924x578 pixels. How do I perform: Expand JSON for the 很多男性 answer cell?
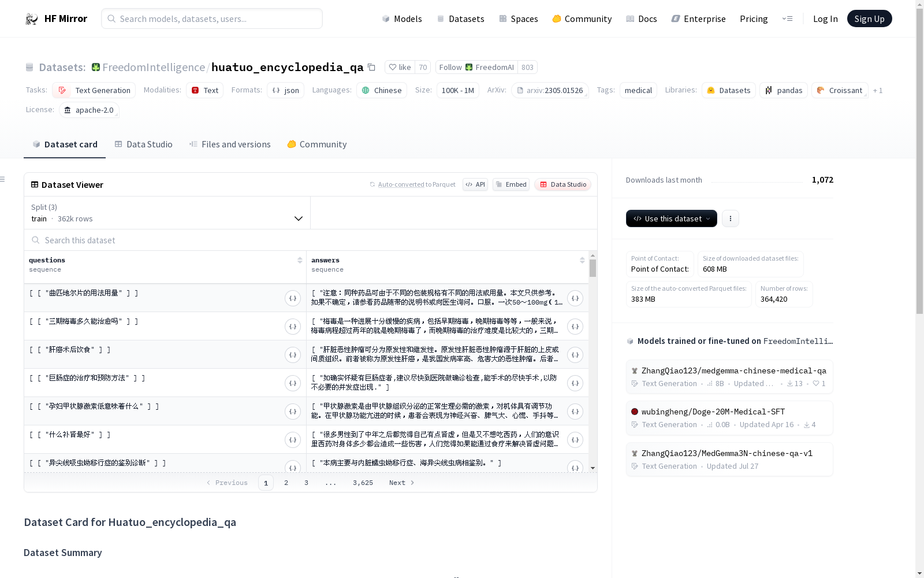pos(575,440)
